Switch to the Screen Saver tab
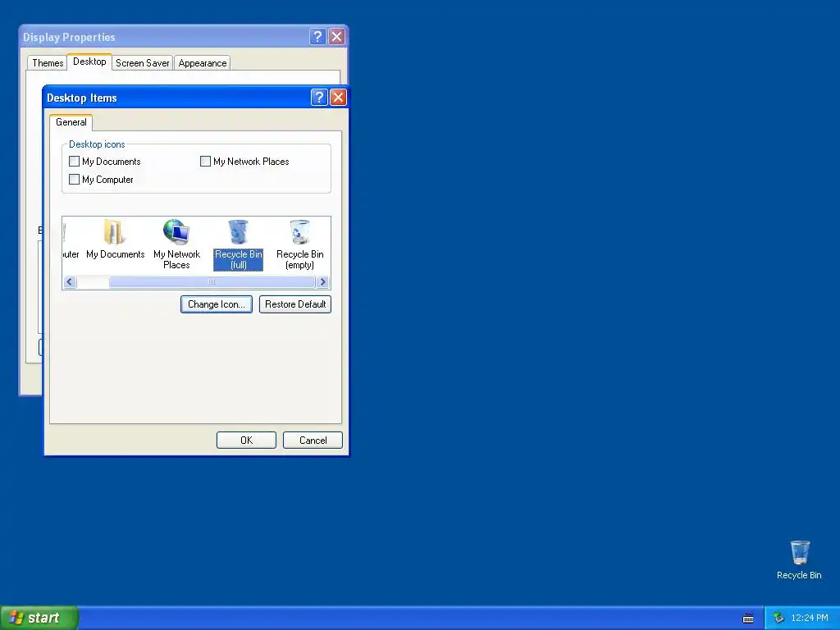840x630 pixels. pos(143,62)
